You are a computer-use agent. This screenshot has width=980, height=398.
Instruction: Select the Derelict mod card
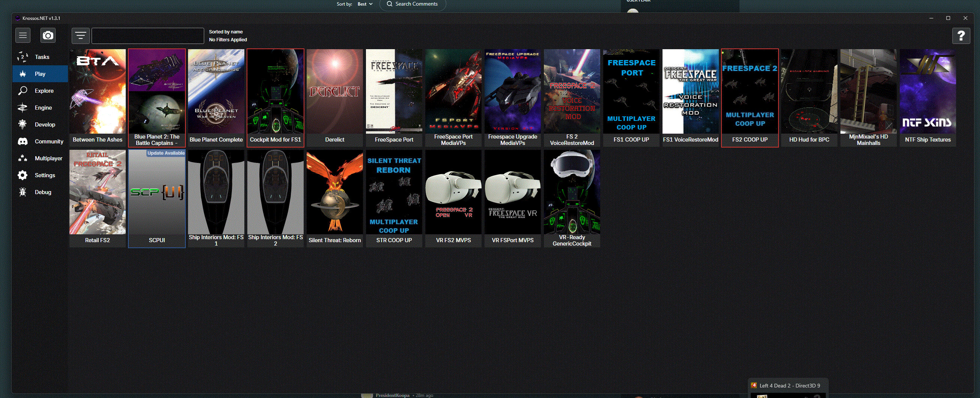335,98
